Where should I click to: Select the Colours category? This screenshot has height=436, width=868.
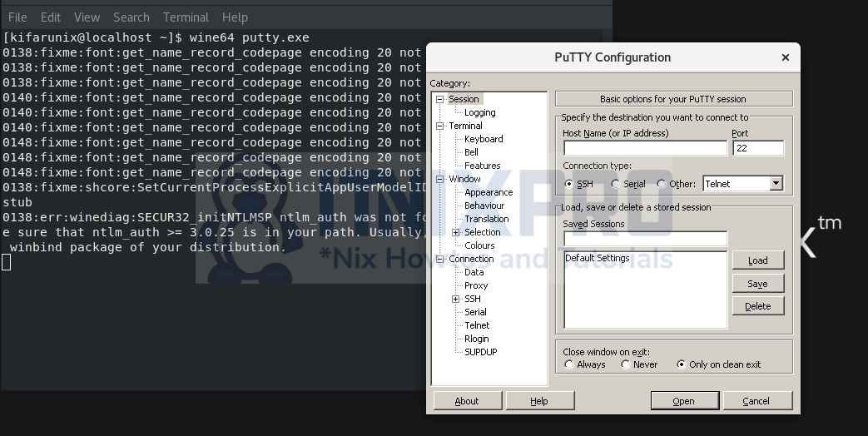[479, 245]
